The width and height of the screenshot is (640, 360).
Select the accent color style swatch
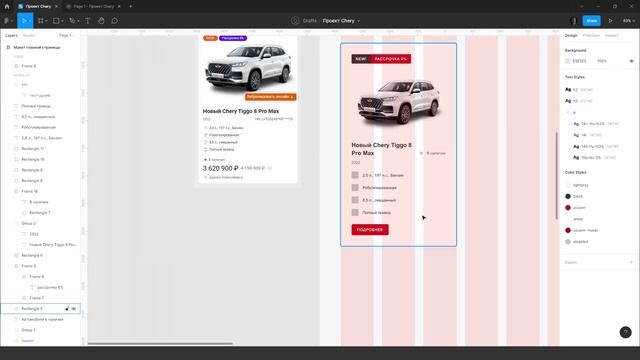(568, 208)
